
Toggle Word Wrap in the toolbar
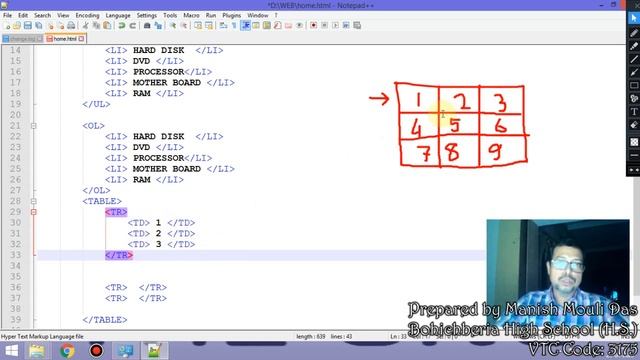(223, 25)
